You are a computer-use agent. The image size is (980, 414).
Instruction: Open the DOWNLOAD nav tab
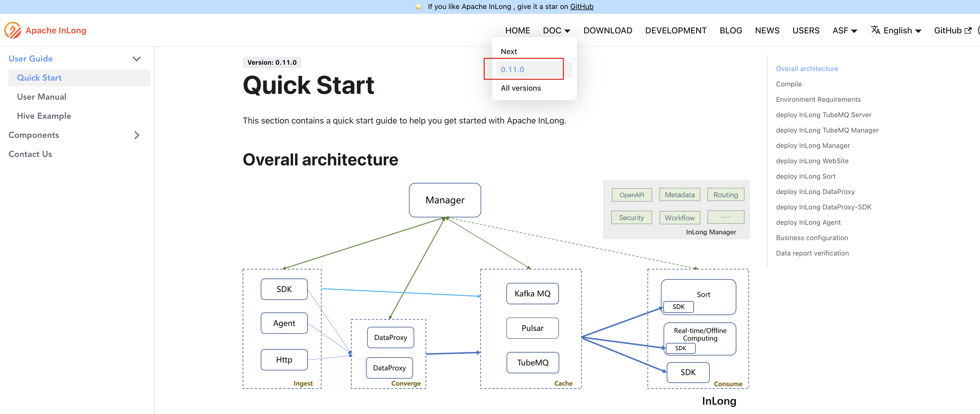pyautogui.click(x=608, y=30)
